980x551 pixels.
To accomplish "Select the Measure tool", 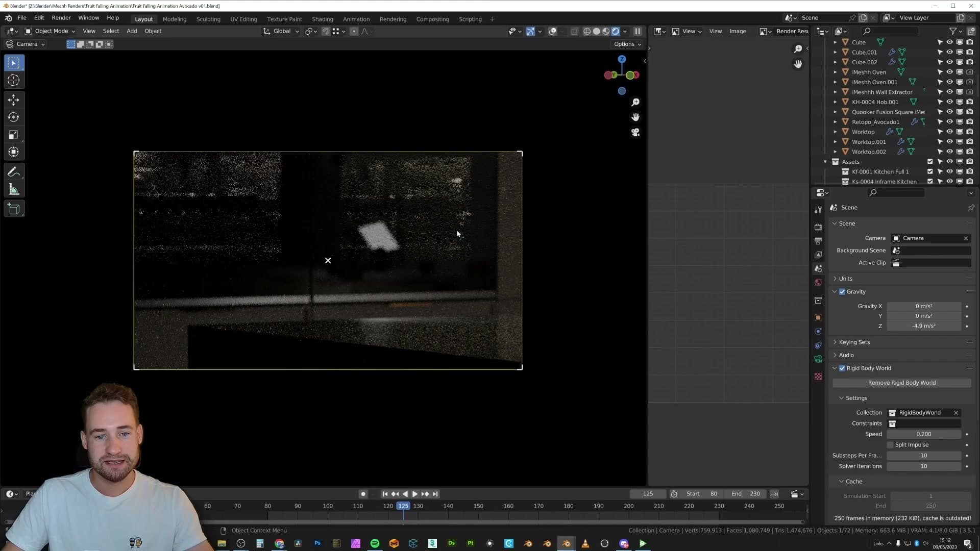I will pyautogui.click(x=14, y=190).
